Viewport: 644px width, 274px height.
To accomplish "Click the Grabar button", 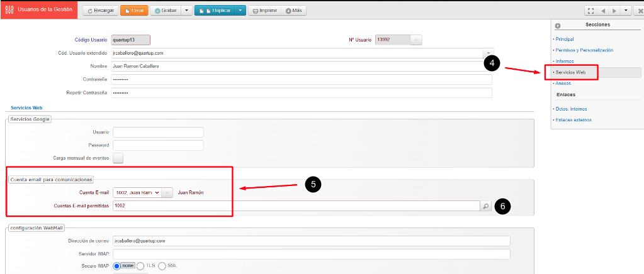I will [x=166, y=11].
